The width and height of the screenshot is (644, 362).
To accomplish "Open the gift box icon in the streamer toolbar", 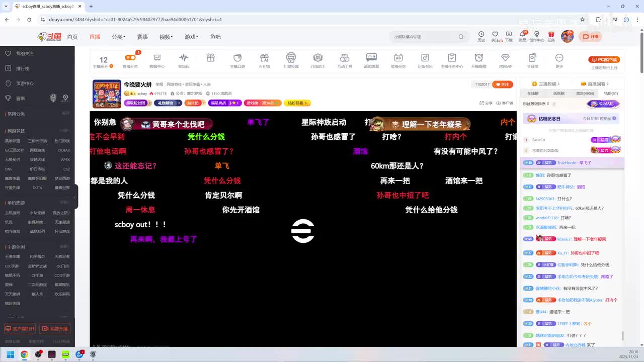I will [211, 58].
